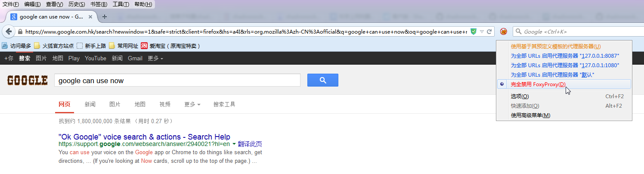Enable proxy 127.0.0.1:1080 for all URLs
Image resolution: width=644 pixels, height=174 pixels.
pyautogui.click(x=565, y=65)
